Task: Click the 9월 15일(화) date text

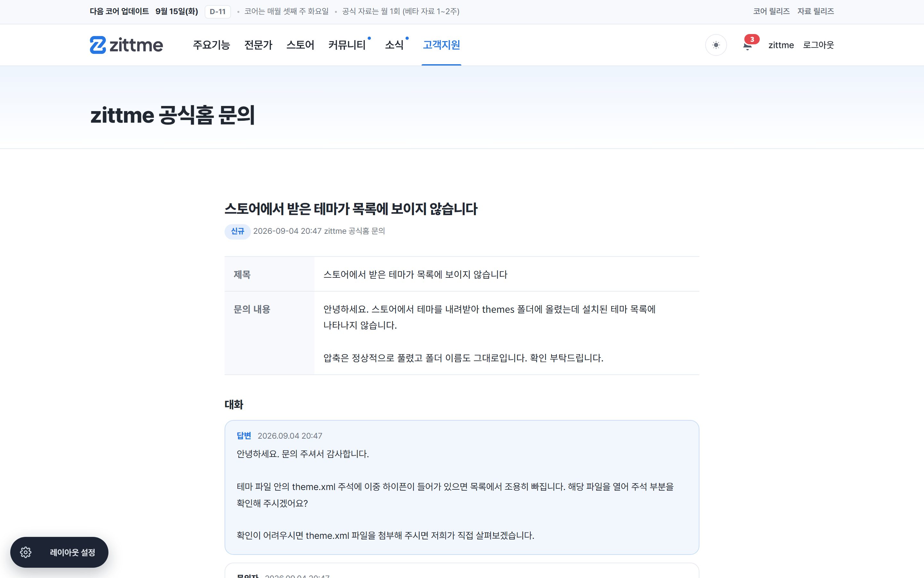Action: pos(176,12)
